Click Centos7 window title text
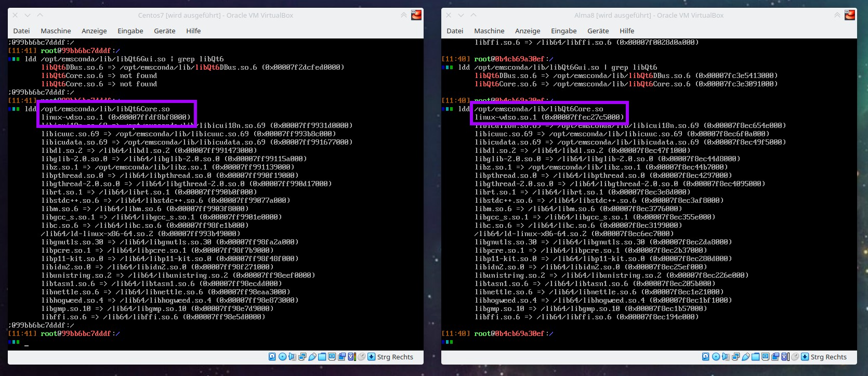The height and width of the screenshot is (376, 868). (x=216, y=15)
